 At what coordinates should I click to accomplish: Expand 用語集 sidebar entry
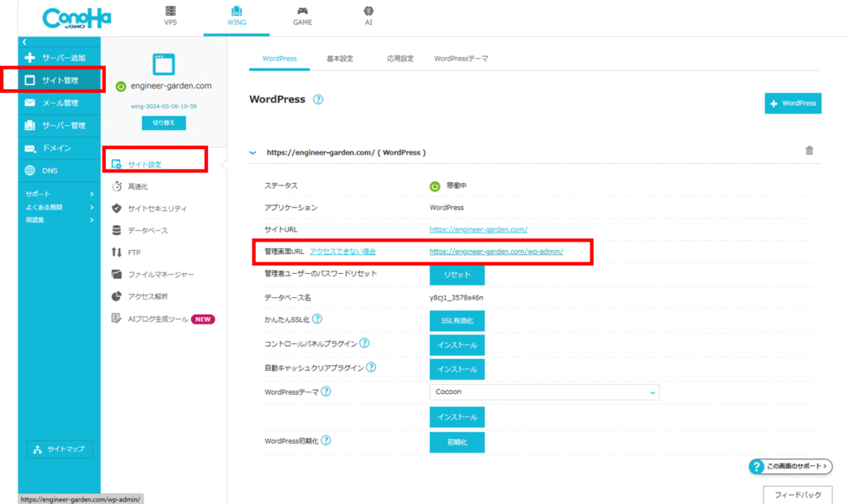click(x=59, y=220)
